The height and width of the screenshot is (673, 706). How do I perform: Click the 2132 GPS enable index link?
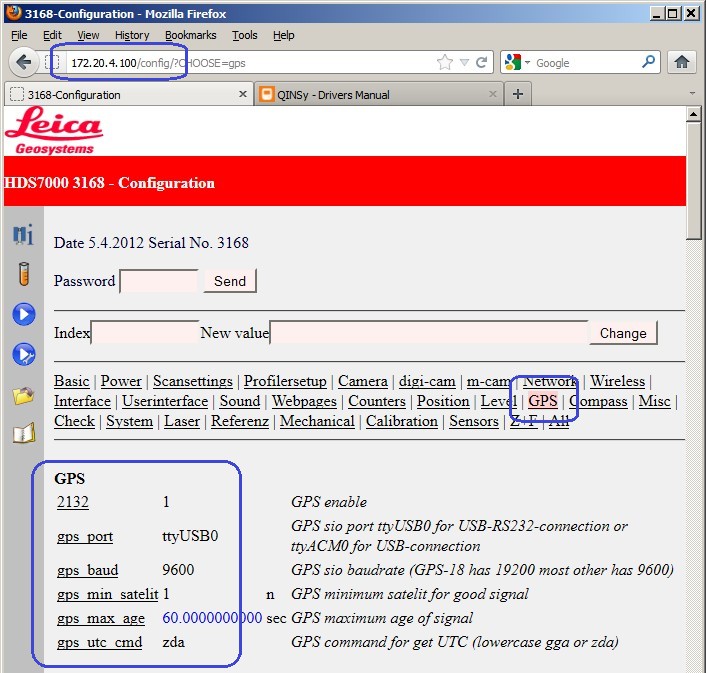click(73, 501)
